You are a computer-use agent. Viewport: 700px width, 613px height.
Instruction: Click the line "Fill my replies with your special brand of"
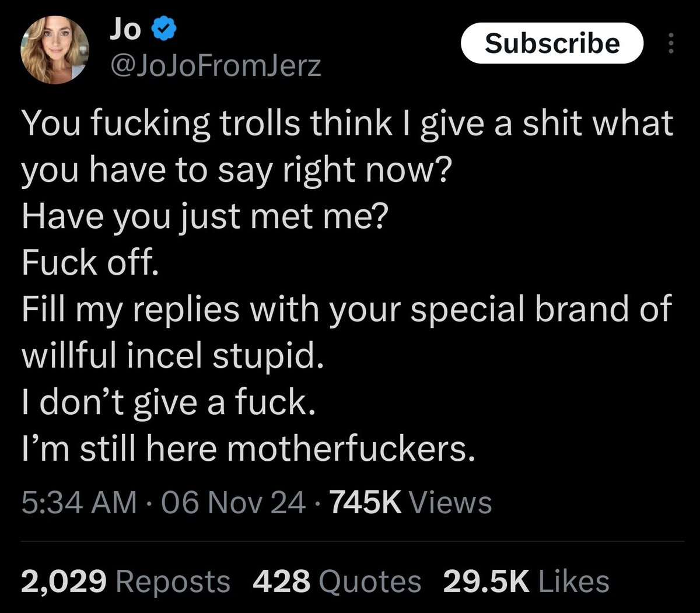click(x=347, y=309)
